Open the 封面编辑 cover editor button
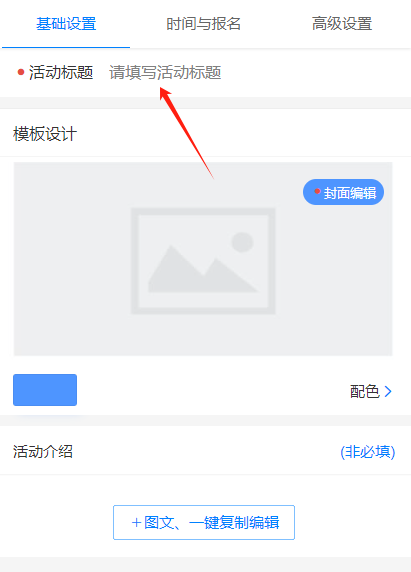Image resolution: width=411 pixels, height=572 pixels. click(x=343, y=192)
